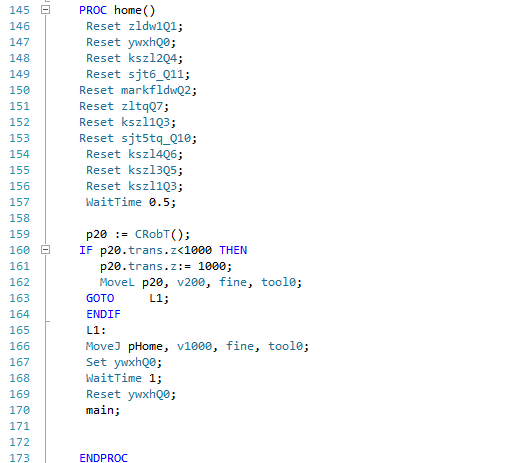The width and height of the screenshot is (515, 463).
Task: Click the THEN keyword on line 160
Action: [x=233, y=250]
